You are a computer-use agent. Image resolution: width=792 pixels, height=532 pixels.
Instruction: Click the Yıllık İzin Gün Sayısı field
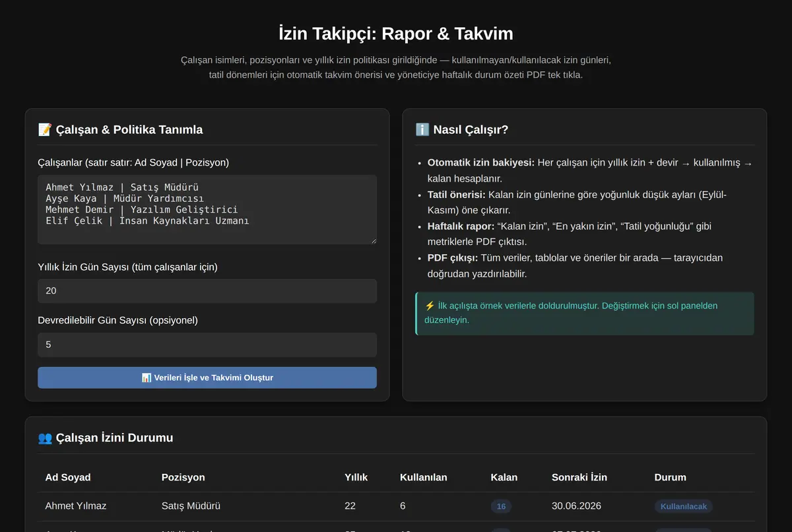pyautogui.click(x=207, y=291)
